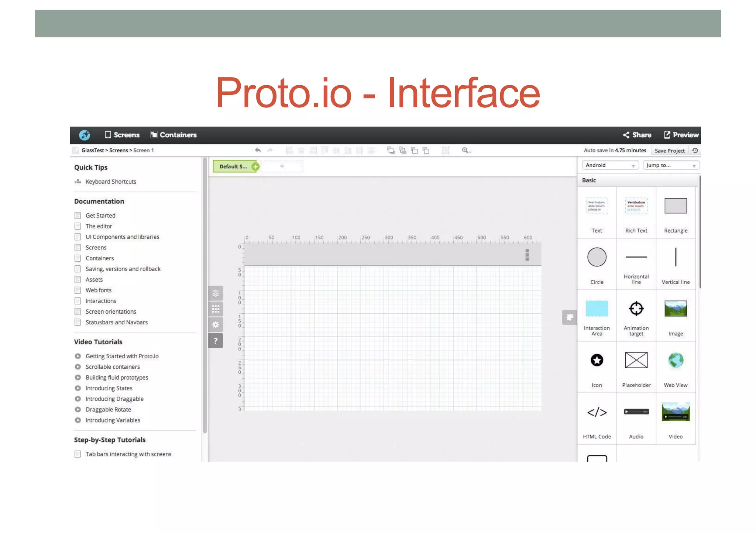
Task: Play Draggable Rotate video tutorial
Action: point(108,410)
